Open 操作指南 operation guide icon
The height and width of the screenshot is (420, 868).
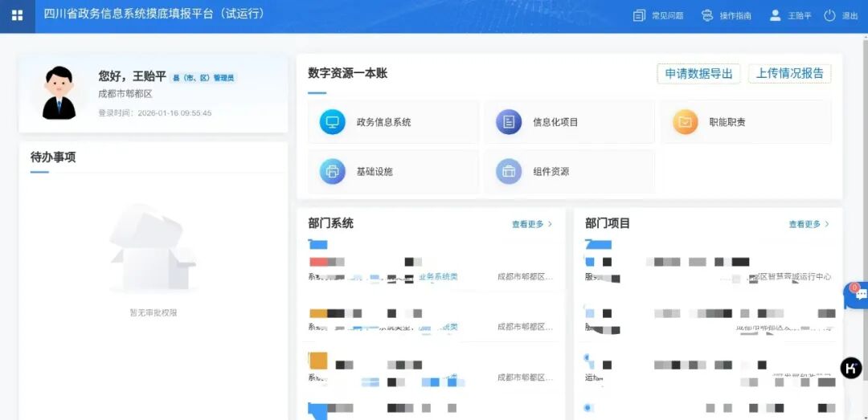click(707, 15)
